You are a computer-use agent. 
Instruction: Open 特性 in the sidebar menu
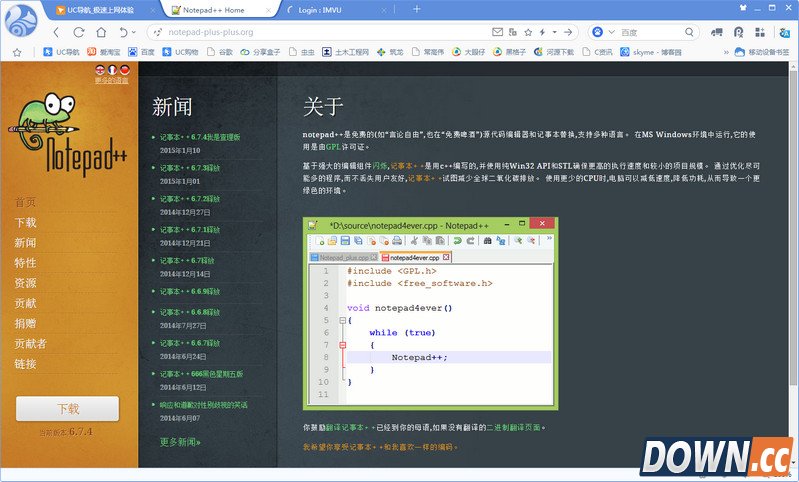click(25, 263)
